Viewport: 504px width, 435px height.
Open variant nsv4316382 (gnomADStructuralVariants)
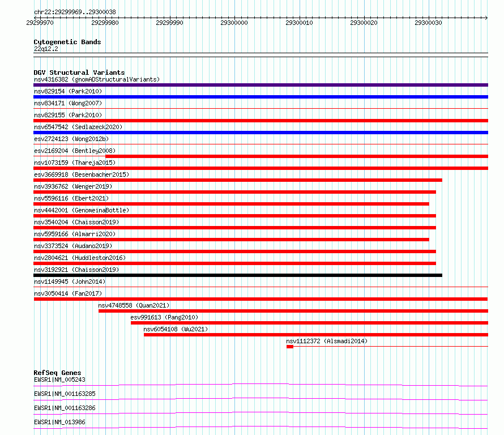[97, 79]
